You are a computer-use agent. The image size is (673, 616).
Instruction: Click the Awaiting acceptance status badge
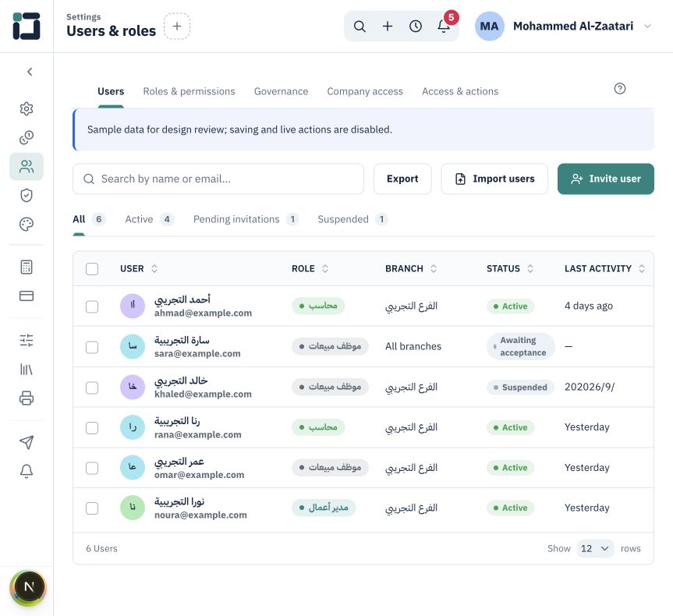click(521, 346)
